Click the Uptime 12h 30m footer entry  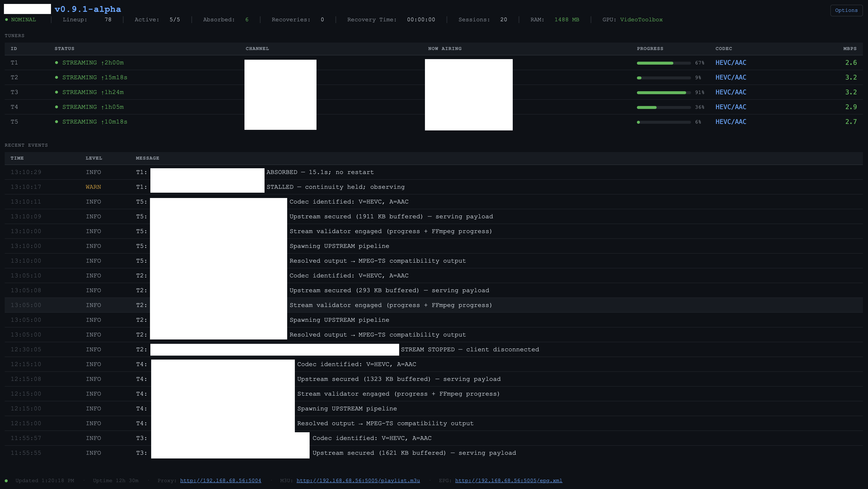pyautogui.click(x=116, y=481)
